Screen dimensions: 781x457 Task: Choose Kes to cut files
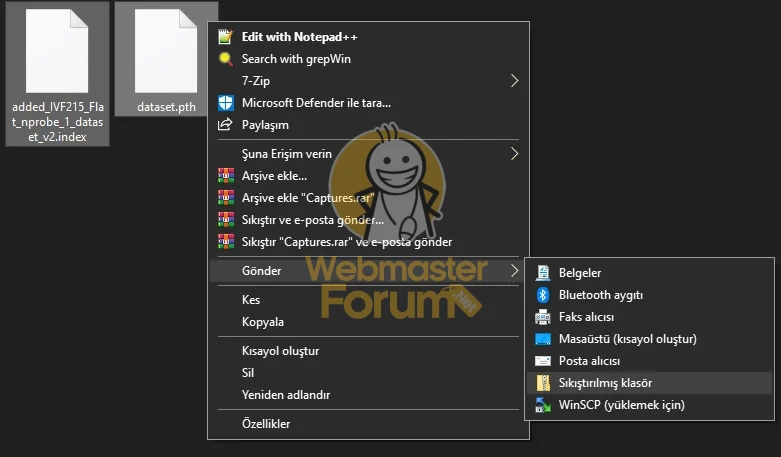click(368, 300)
